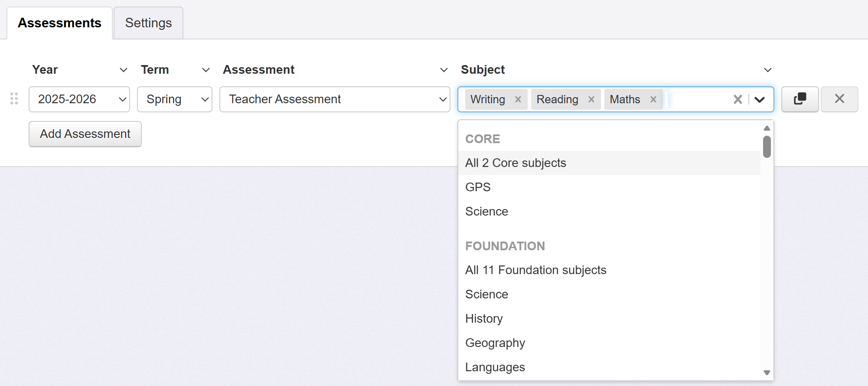868x386 pixels.
Task: Select All 11 Foundation subjects option
Action: tap(535, 270)
